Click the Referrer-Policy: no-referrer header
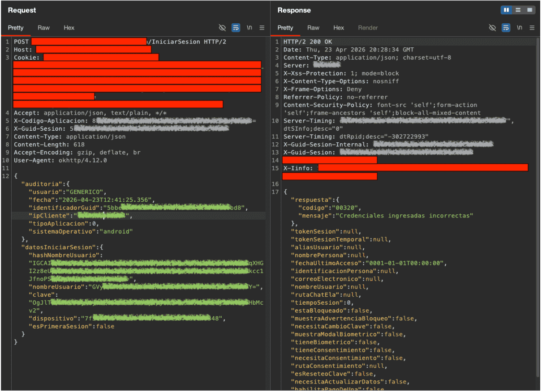This screenshot has width=542, height=392. pyautogui.click(x=336, y=97)
